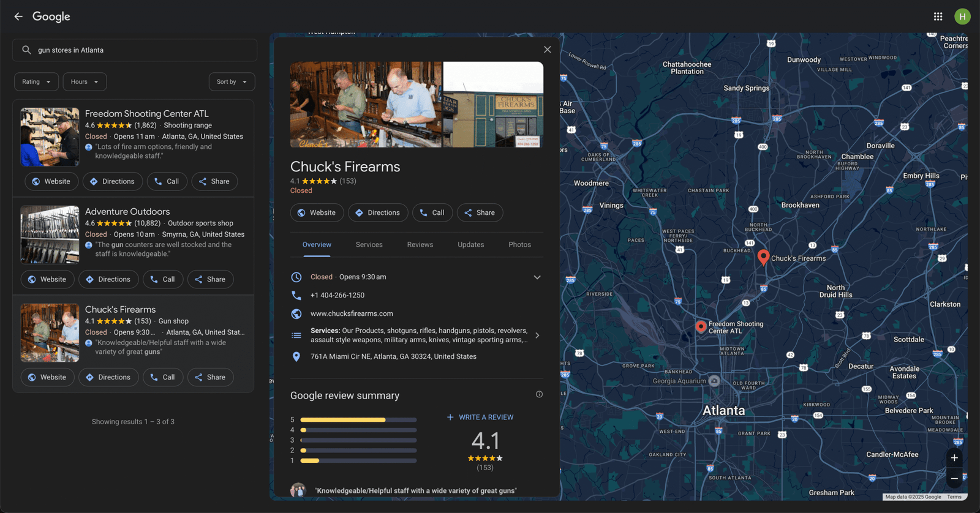Open Website for Freedom Shooting Center ATL
Viewport: 980px width, 513px height.
(x=51, y=181)
